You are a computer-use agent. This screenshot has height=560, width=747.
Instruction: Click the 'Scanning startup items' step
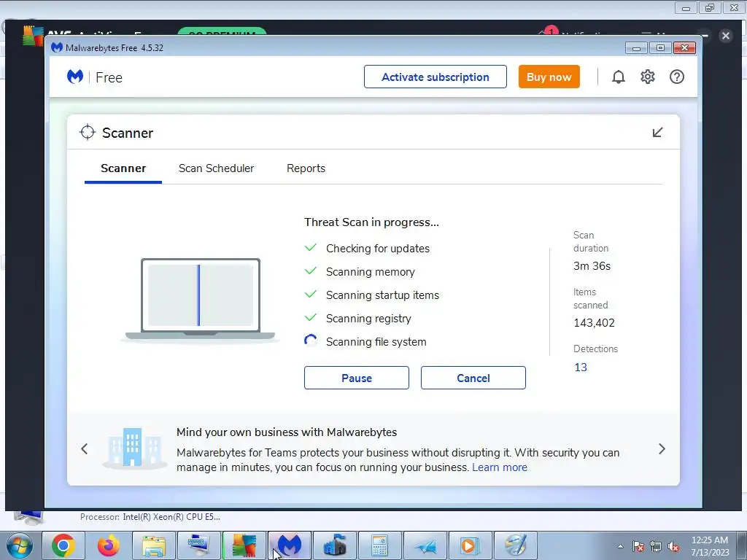pyautogui.click(x=382, y=295)
